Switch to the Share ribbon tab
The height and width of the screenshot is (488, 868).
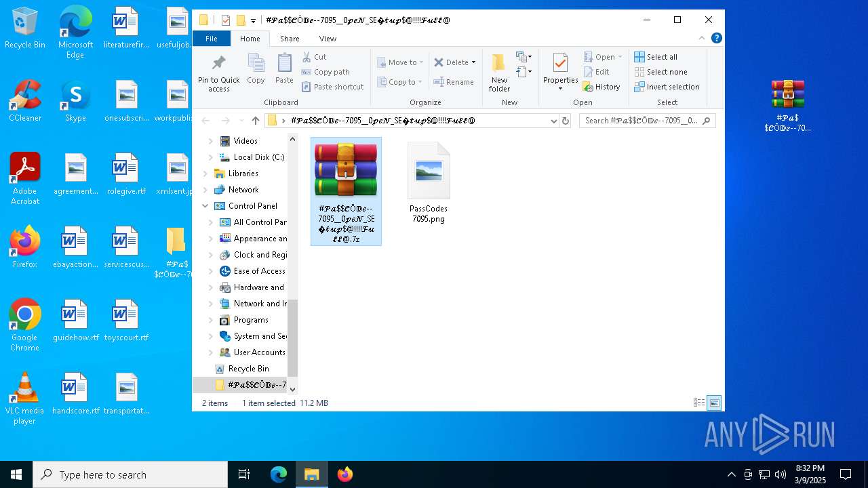click(290, 39)
